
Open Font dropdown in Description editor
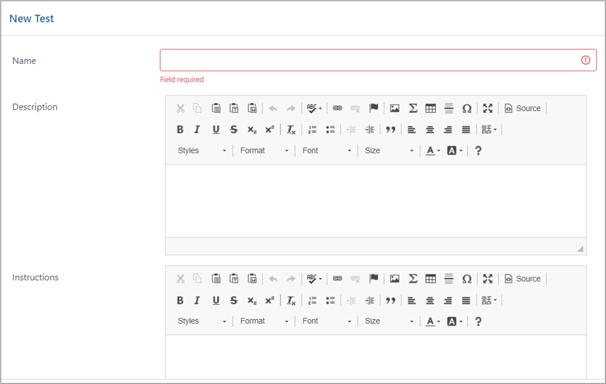click(x=327, y=151)
